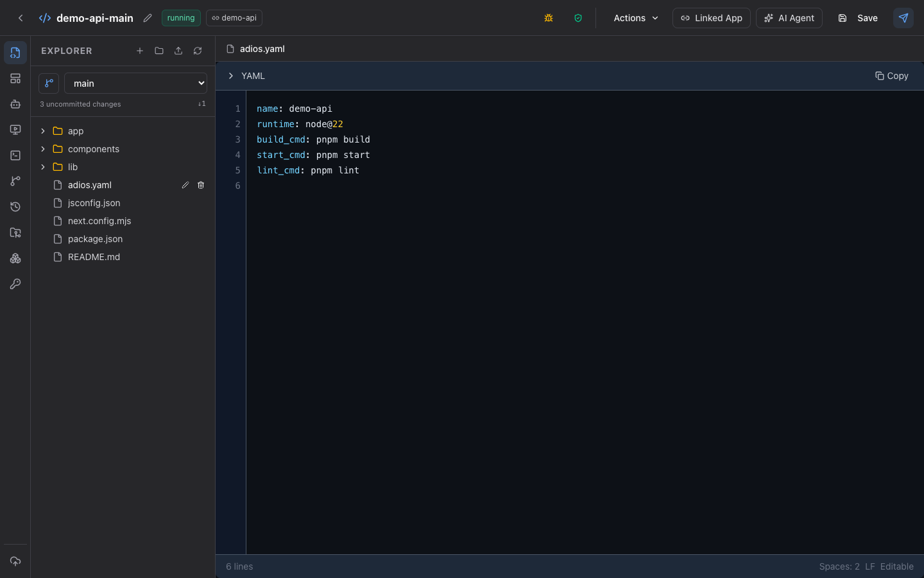924x578 pixels.
Task: Launch the AI Agent
Action: point(789,18)
